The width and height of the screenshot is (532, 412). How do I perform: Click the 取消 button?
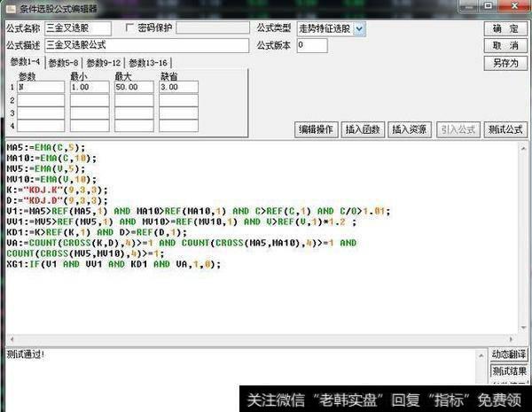pyautogui.click(x=505, y=45)
